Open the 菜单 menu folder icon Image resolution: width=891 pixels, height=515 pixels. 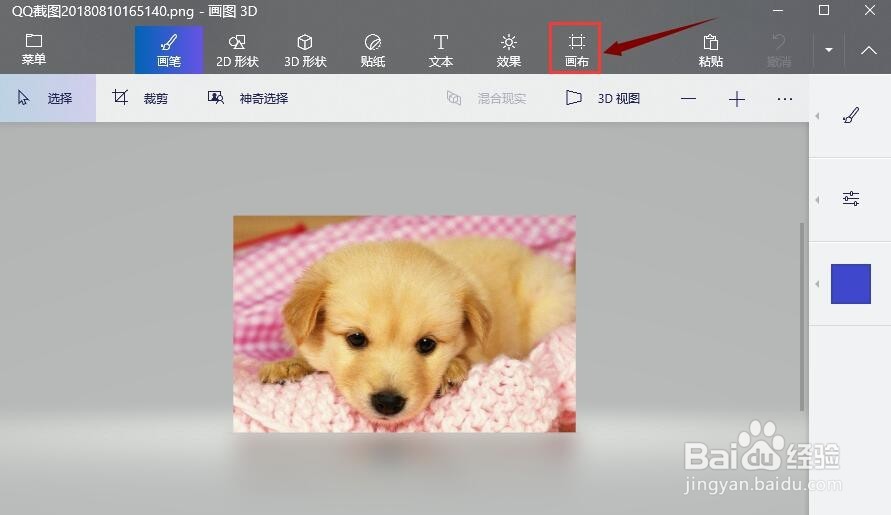click(x=34, y=49)
